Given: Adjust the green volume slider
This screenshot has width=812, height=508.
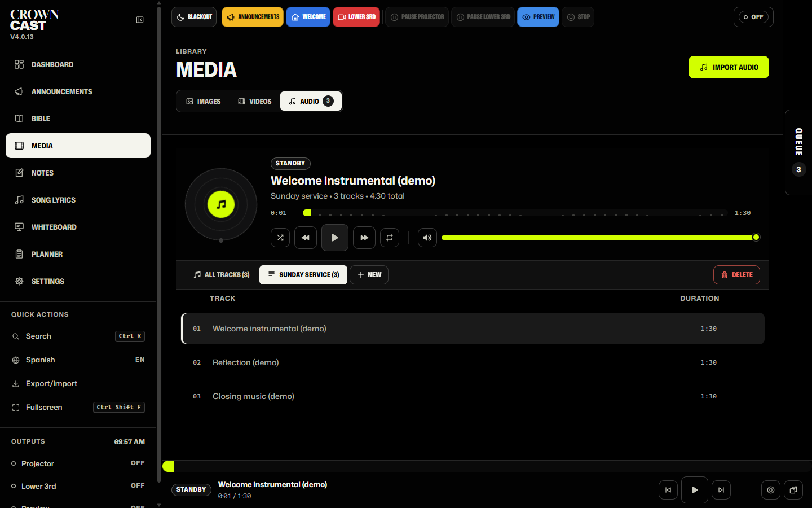Looking at the screenshot, I should pos(601,238).
